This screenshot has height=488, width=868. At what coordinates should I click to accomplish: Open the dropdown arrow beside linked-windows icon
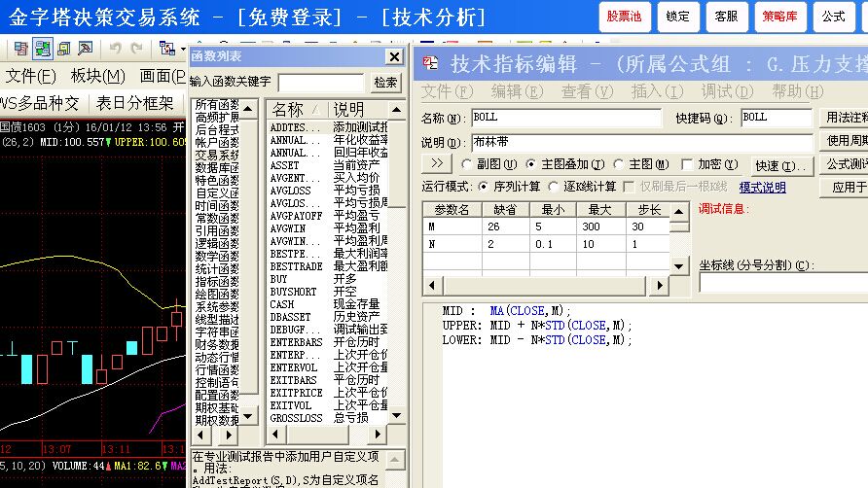click(x=183, y=50)
